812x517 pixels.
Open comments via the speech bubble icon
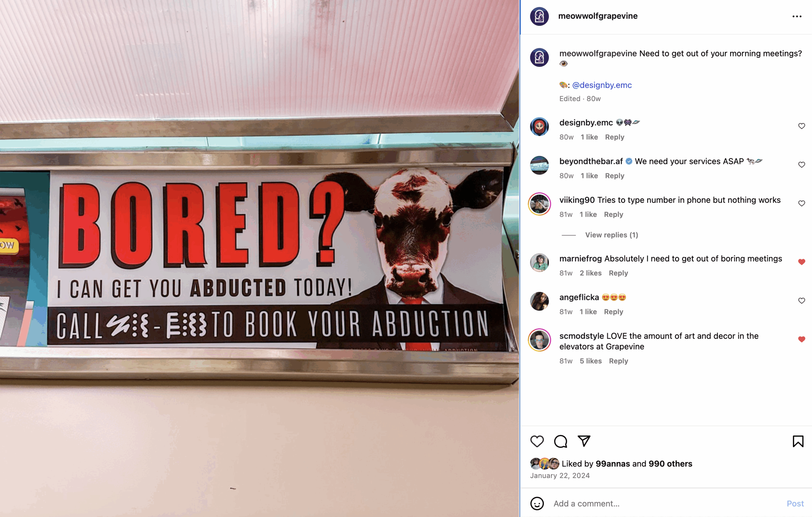pyautogui.click(x=560, y=441)
